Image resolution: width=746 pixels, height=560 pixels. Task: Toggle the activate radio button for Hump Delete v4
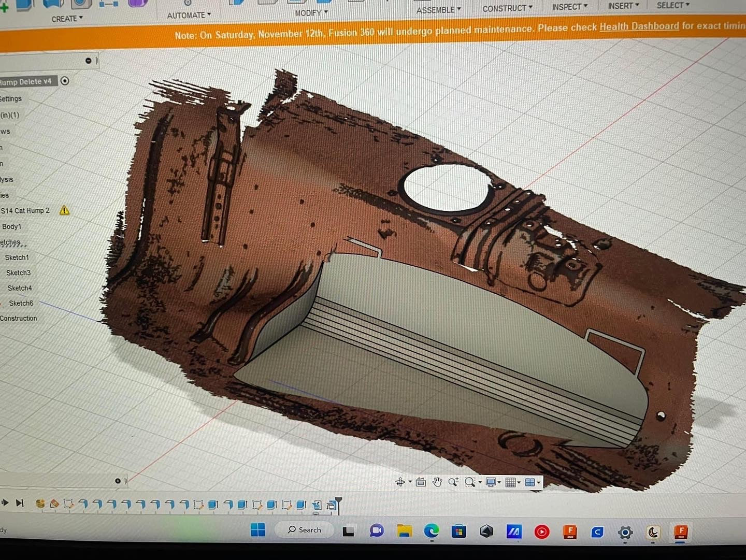click(65, 81)
